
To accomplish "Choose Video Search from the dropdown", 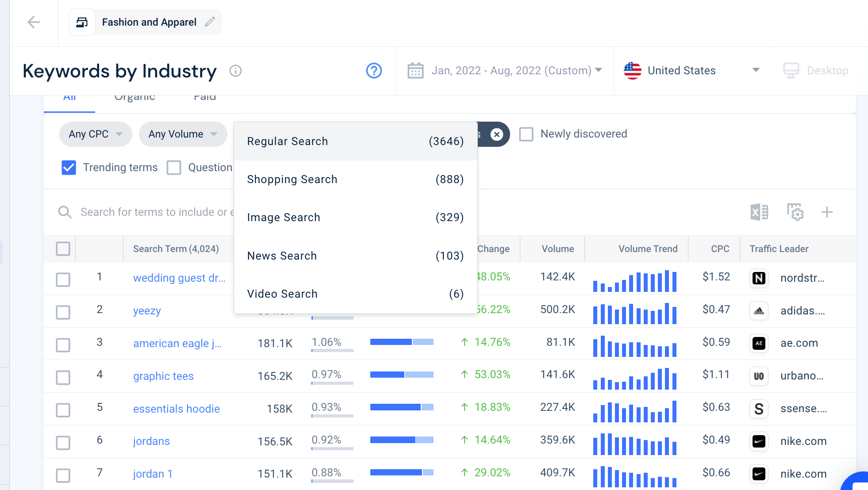I will [x=355, y=294].
